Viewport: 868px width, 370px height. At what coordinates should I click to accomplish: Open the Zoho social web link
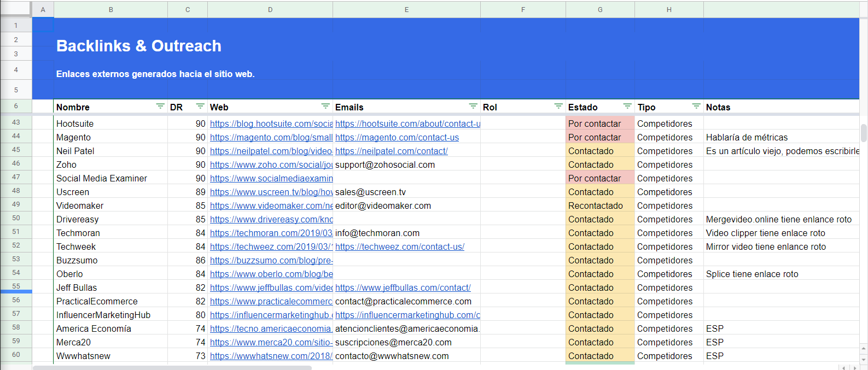[271, 165]
